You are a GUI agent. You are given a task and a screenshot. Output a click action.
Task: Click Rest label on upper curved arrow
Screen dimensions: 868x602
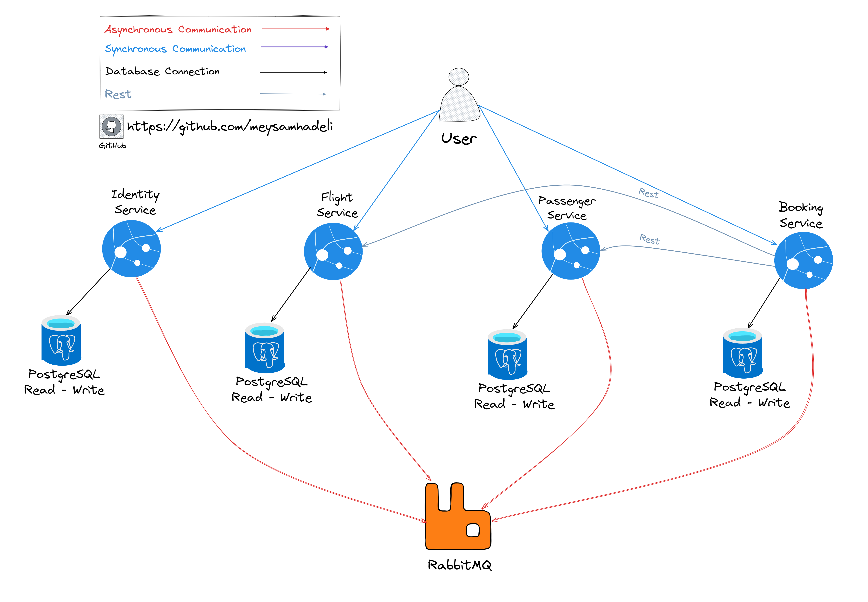(x=648, y=194)
